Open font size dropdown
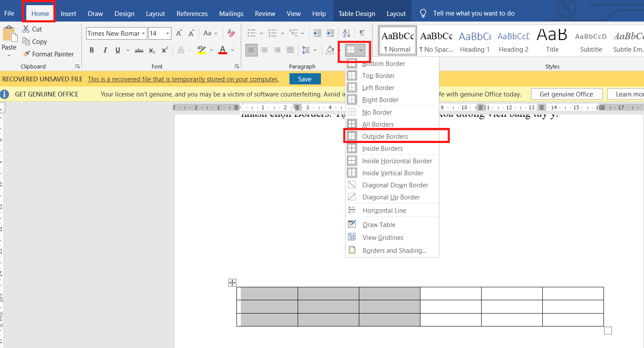 [168, 34]
